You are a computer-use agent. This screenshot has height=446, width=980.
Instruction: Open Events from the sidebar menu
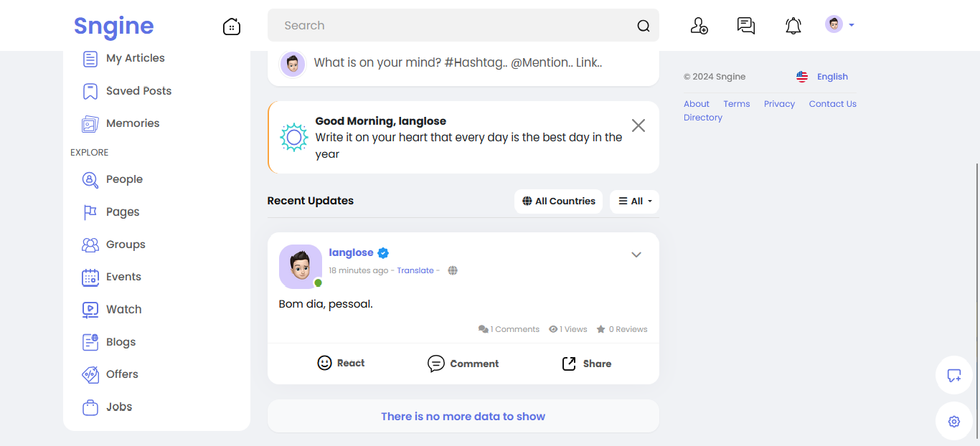123,277
